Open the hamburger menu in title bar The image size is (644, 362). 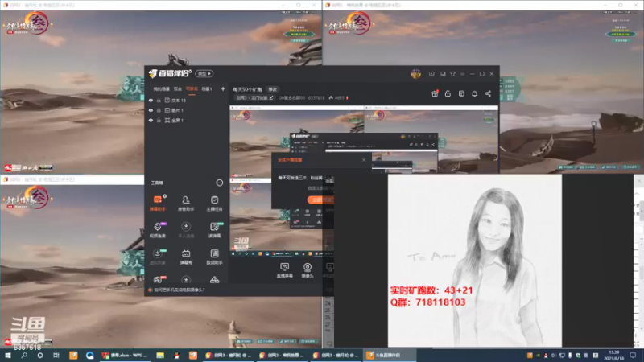[x=462, y=74]
